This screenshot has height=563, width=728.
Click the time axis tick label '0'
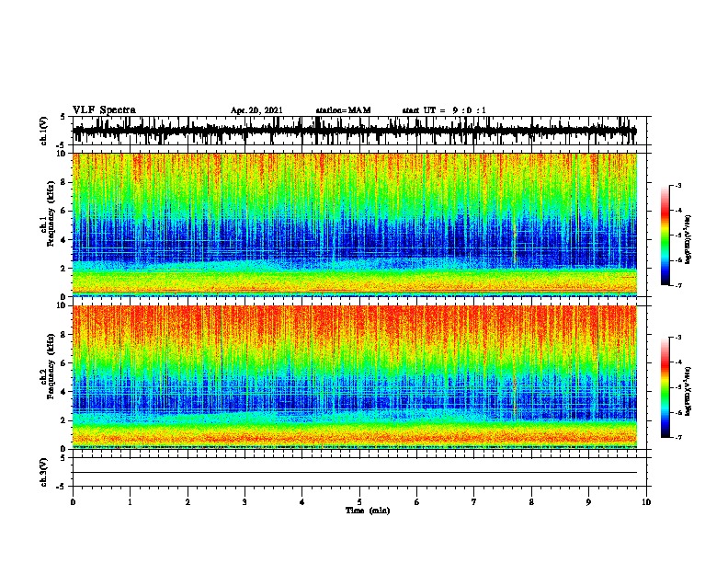[73, 502]
